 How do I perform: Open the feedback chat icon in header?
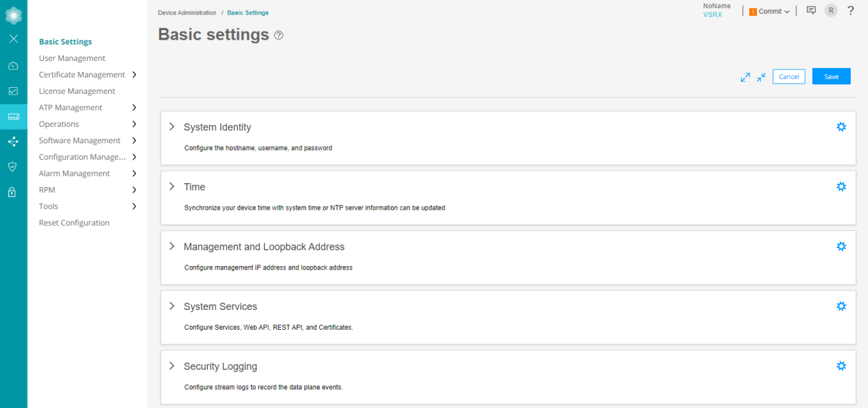click(x=811, y=11)
